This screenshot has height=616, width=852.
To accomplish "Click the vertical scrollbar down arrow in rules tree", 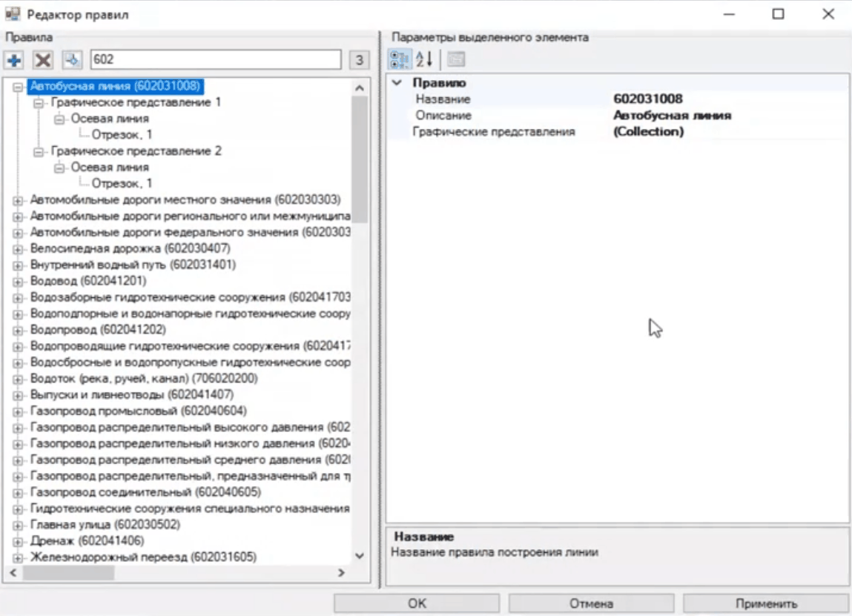I will [x=360, y=555].
